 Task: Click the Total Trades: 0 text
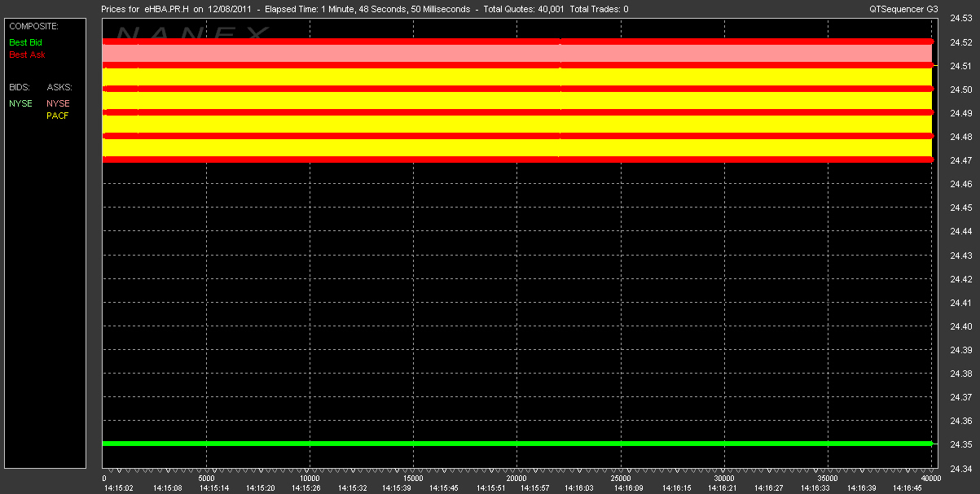point(599,9)
